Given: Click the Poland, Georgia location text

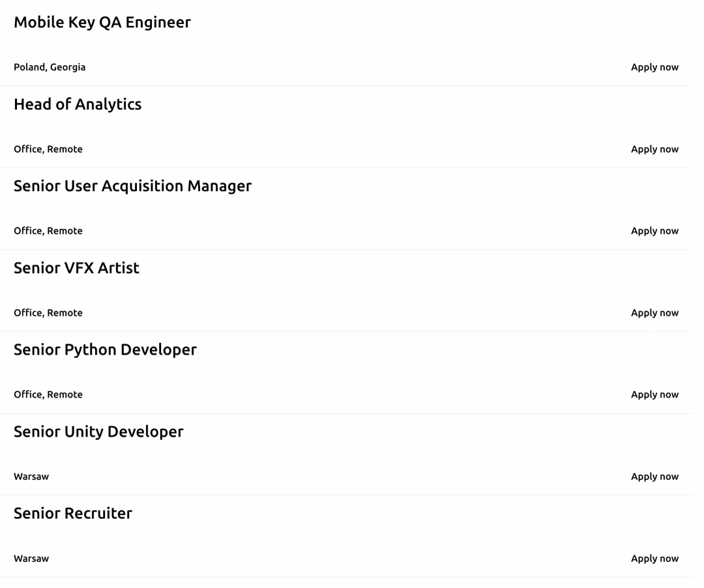Looking at the screenshot, I should tap(50, 67).
